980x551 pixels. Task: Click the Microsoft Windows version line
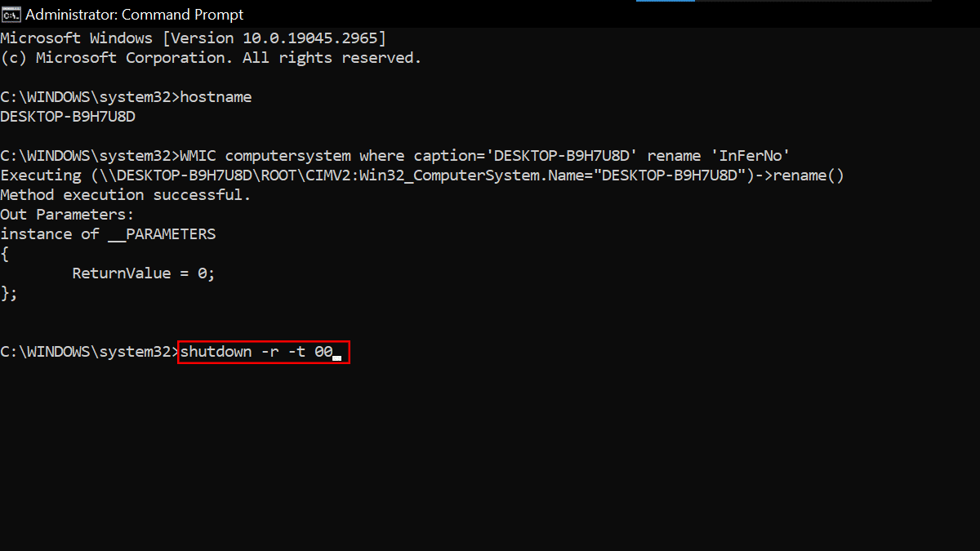(x=193, y=38)
